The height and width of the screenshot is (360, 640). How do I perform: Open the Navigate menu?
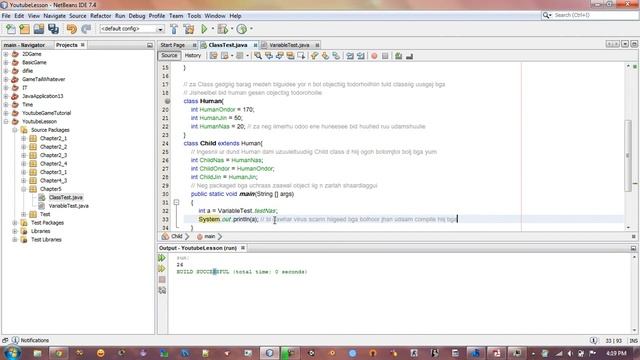pyautogui.click(x=54, y=16)
